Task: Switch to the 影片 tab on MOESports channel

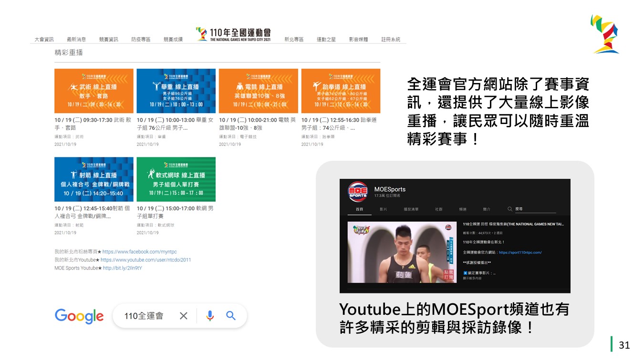Action: 384,209
